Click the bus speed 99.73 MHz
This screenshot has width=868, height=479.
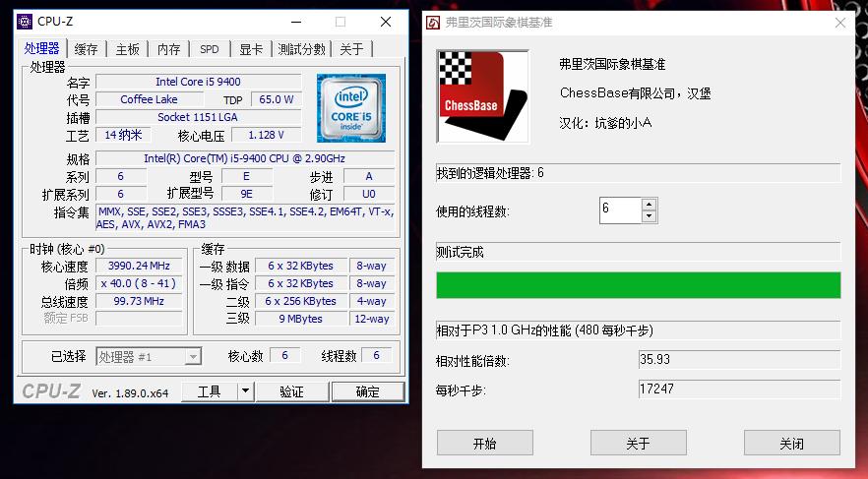(139, 301)
